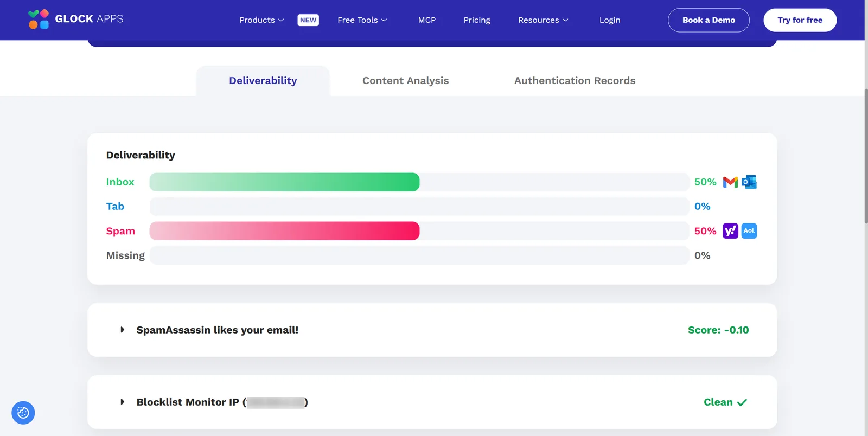
Task: Click the AOL icon in Spam row
Action: click(x=749, y=231)
